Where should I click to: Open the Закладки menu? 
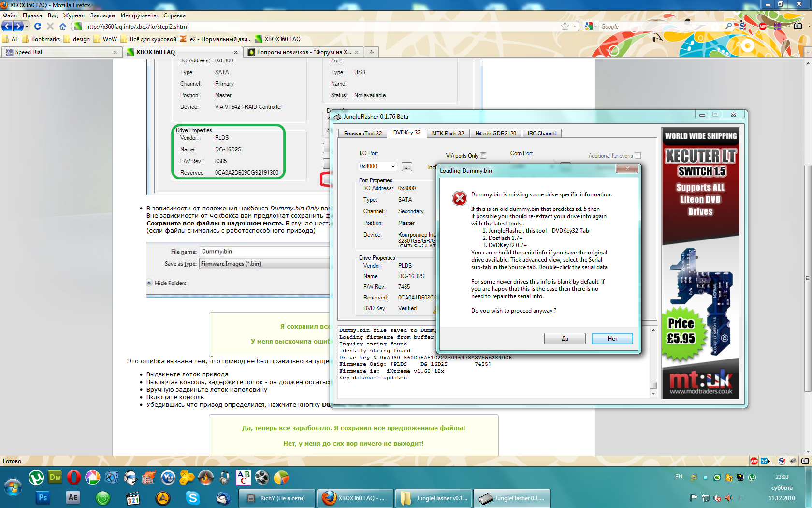[x=102, y=15]
